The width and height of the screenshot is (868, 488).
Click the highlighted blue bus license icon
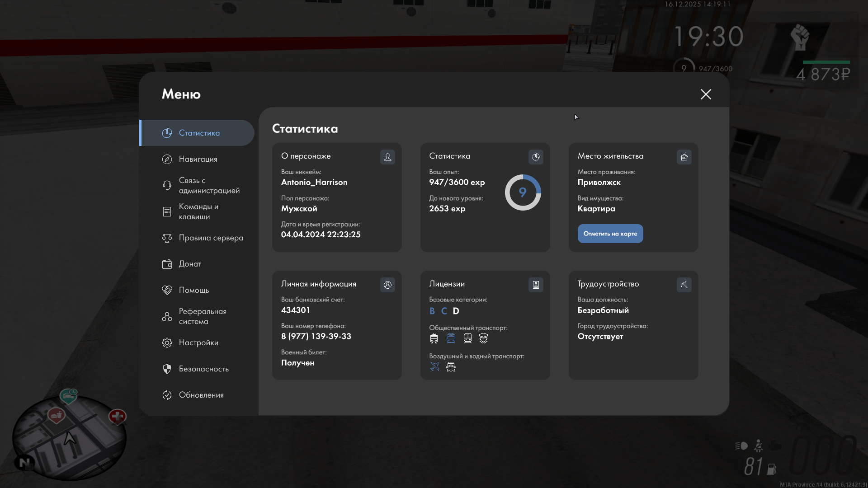(451, 338)
